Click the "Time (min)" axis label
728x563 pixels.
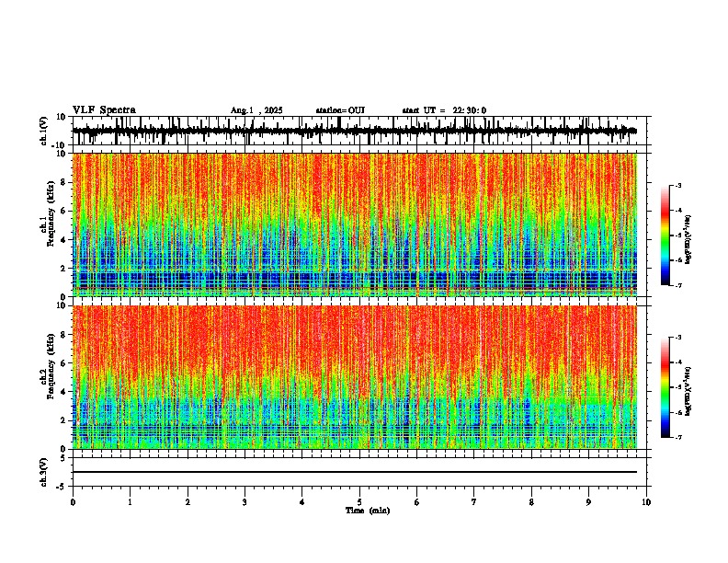[x=368, y=511]
